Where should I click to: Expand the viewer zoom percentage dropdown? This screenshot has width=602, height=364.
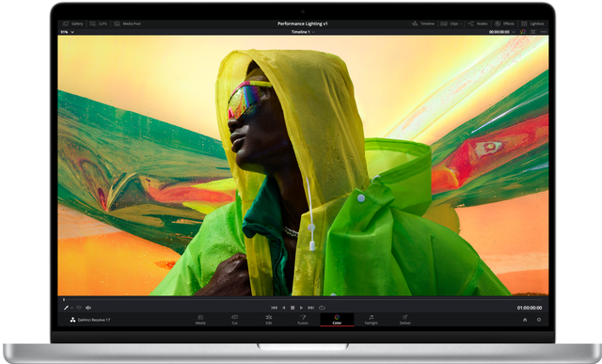tap(67, 32)
